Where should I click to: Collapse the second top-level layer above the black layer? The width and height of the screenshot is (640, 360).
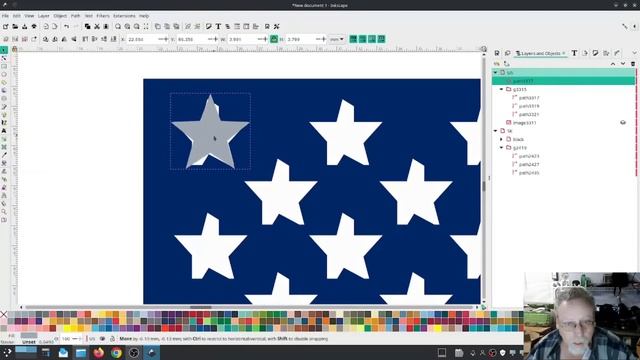tap(496, 131)
